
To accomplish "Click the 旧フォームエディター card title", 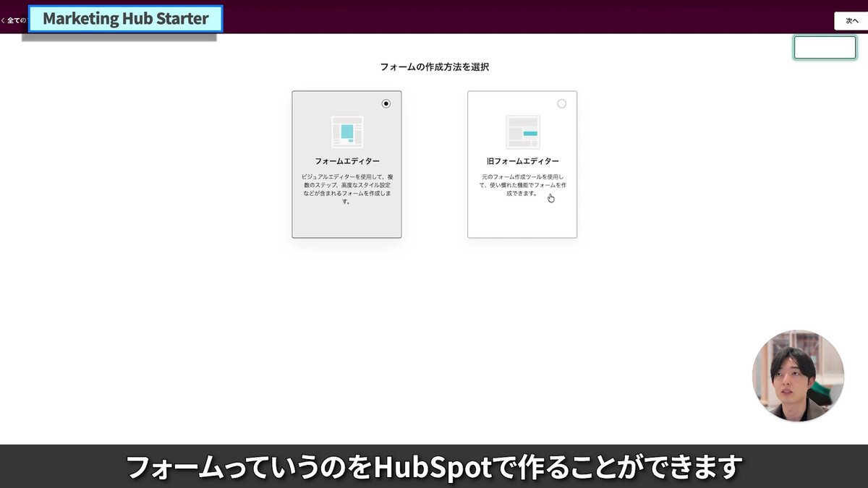I will pyautogui.click(x=522, y=161).
